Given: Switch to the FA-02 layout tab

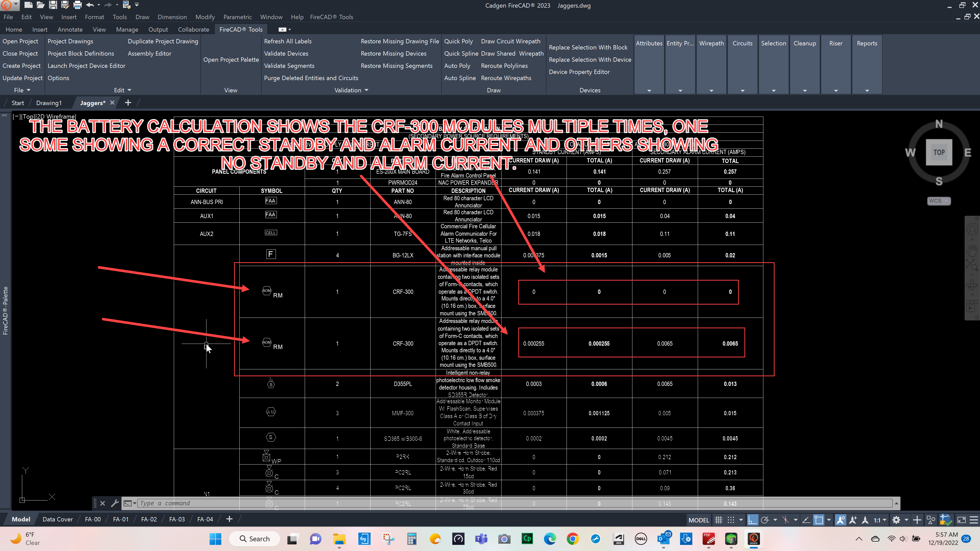Looking at the screenshot, I should [149, 519].
